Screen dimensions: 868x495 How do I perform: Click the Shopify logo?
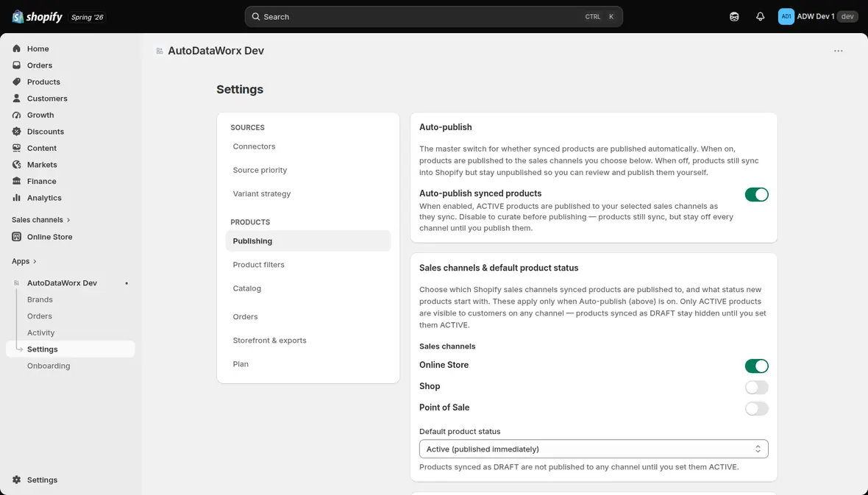(x=37, y=17)
